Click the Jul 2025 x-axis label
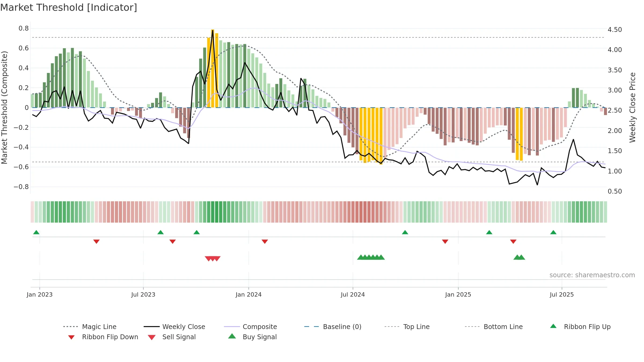This screenshot has height=362, width=644. click(x=562, y=294)
